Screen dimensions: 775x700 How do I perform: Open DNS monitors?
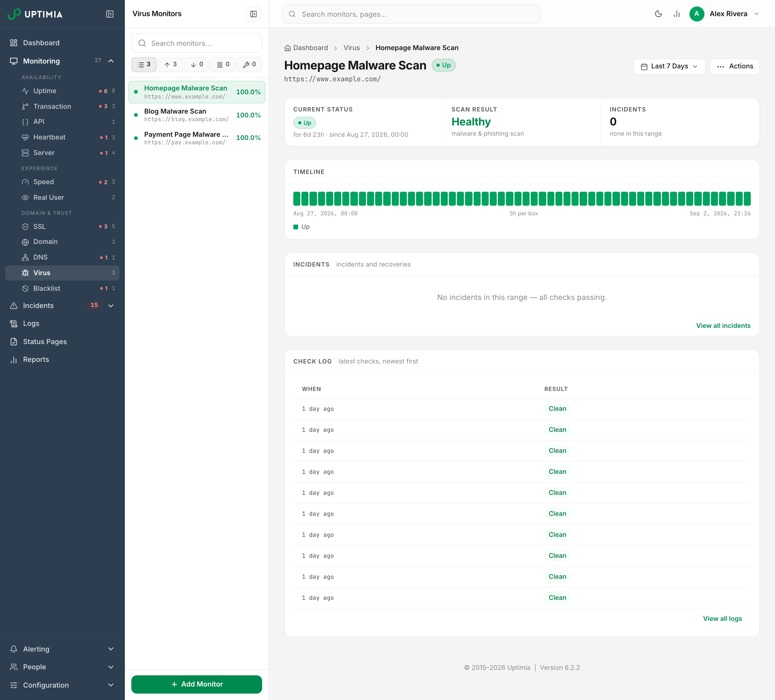tap(62, 257)
